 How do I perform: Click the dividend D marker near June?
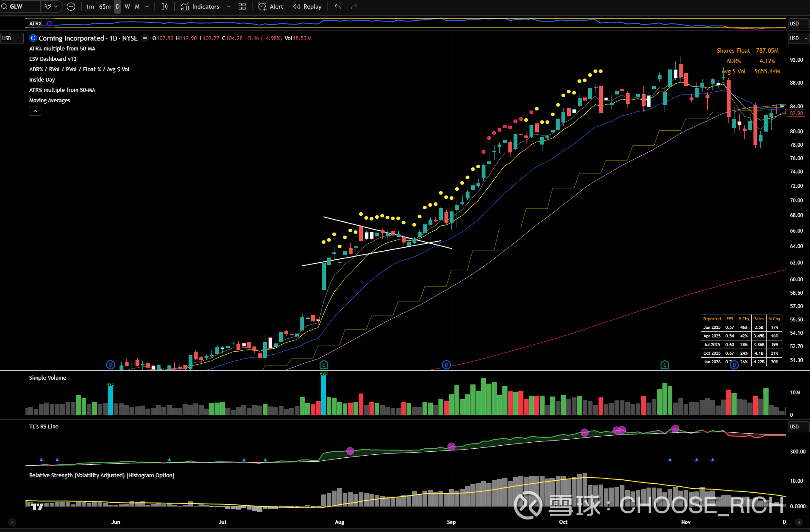110,365
